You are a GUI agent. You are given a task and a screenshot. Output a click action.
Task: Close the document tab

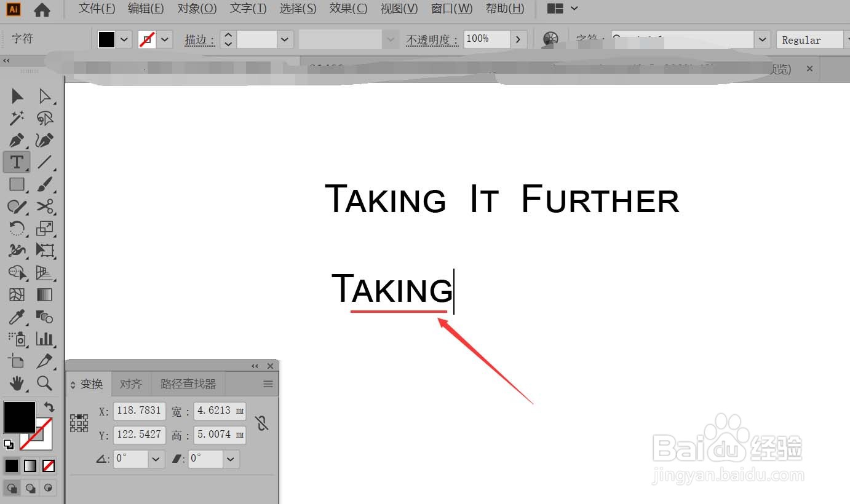pos(809,69)
